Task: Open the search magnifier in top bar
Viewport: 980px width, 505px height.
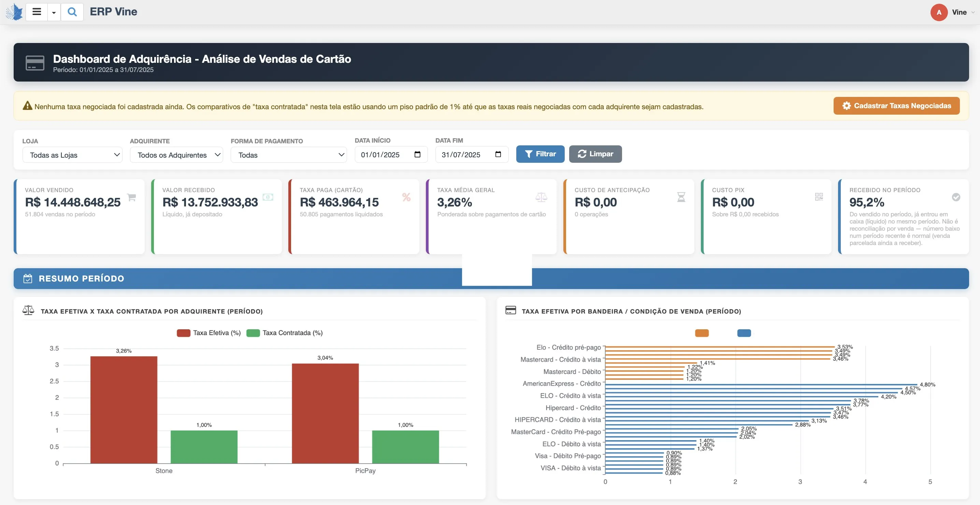Action: (x=72, y=12)
